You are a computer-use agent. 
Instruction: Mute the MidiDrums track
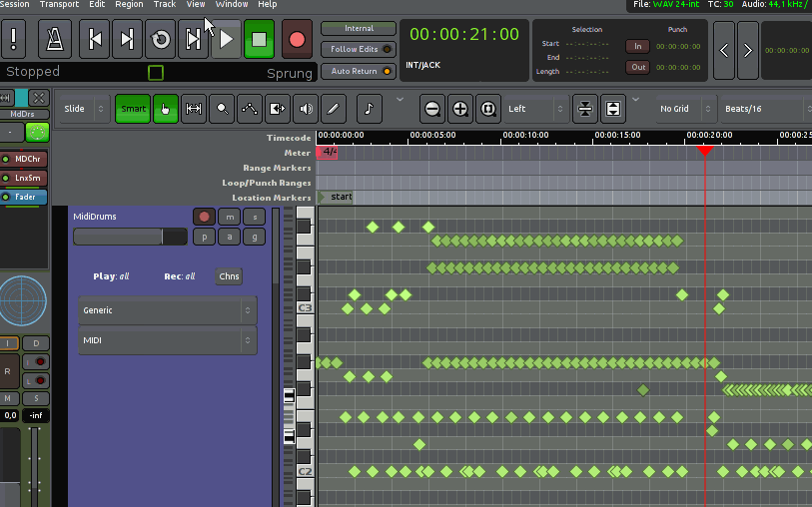pos(230,217)
